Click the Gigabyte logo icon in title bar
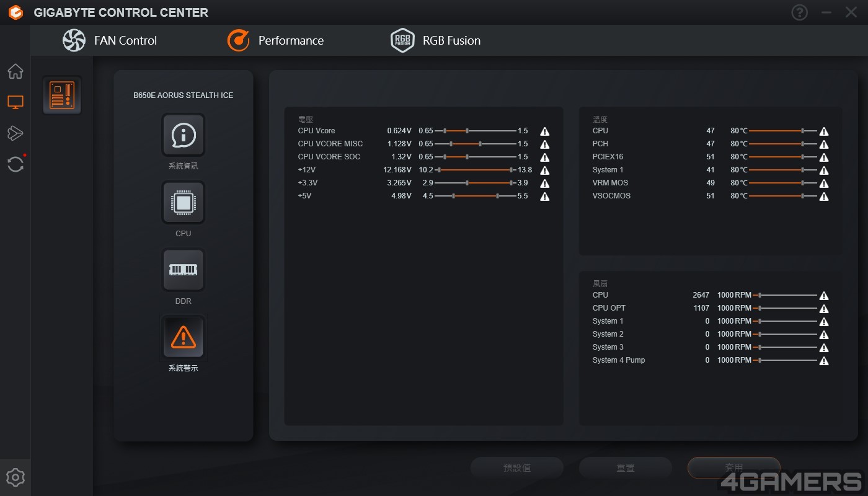Viewport: 868px width, 496px height. [15, 12]
